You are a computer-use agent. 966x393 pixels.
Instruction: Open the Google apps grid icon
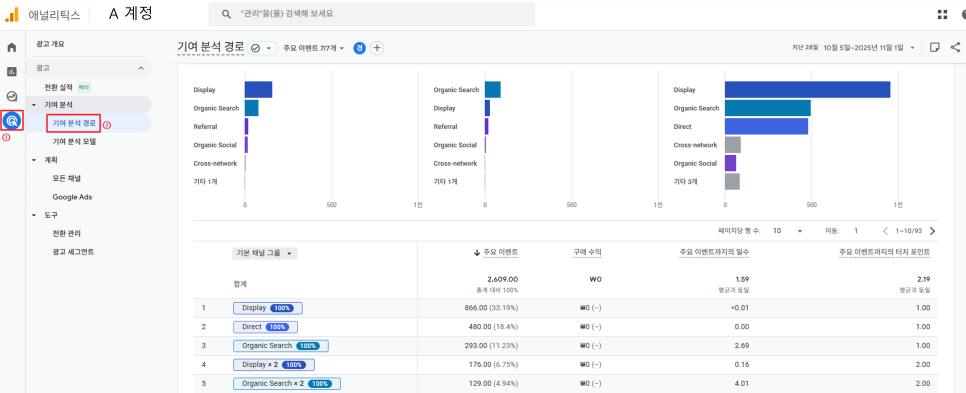click(942, 14)
